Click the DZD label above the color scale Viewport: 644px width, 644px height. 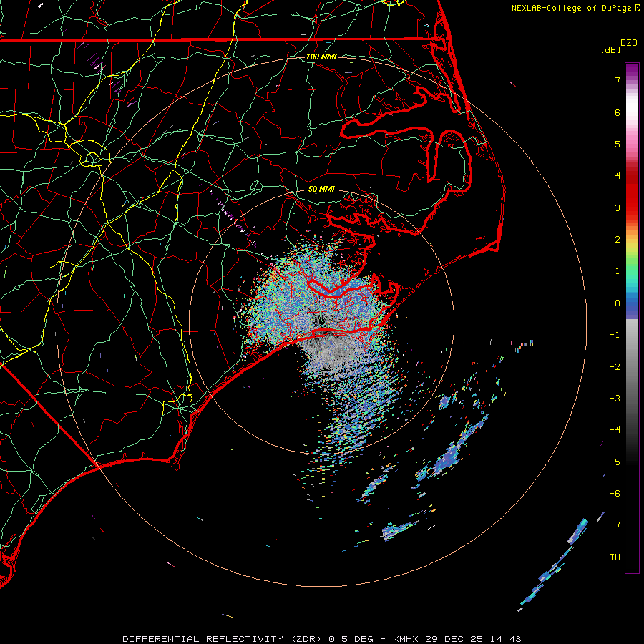tap(629, 43)
